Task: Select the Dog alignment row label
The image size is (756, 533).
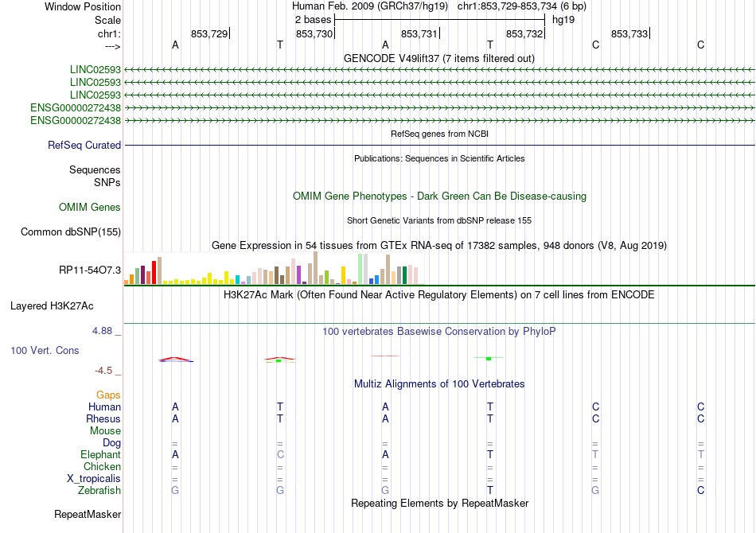Action: [x=111, y=443]
